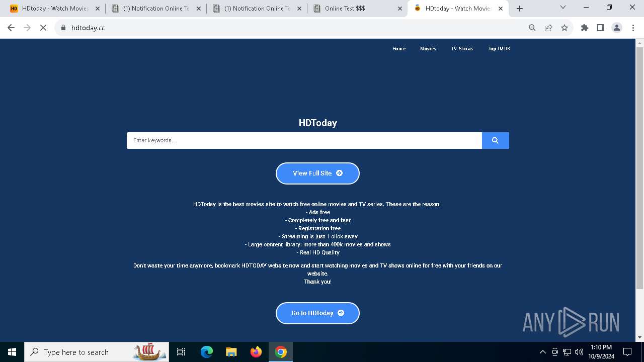Go back with the browser back arrow
The image size is (644, 362).
tap(11, 28)
